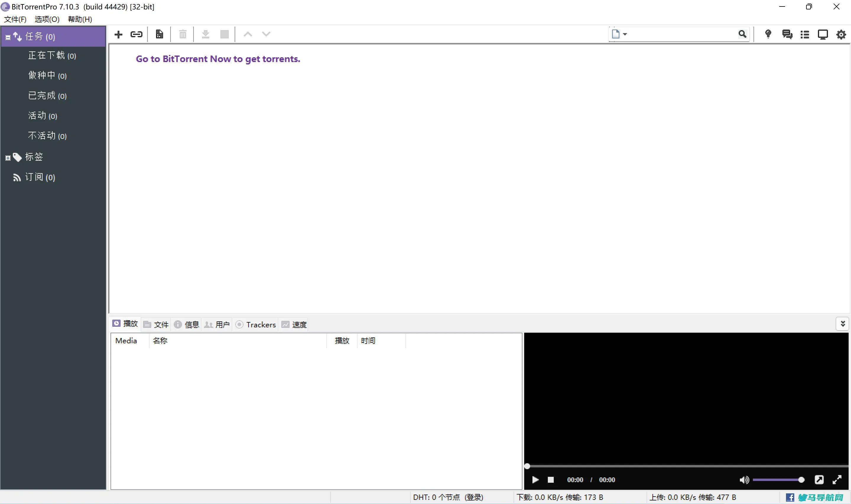Click the RSS feed icon beside 订阅

(17, 177)
